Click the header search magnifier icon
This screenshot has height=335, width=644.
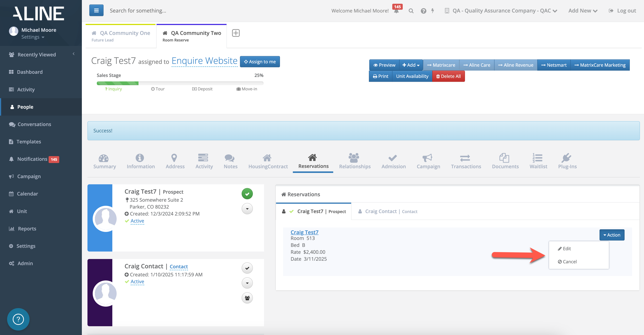pyautogui.click(x=411, y=11)
